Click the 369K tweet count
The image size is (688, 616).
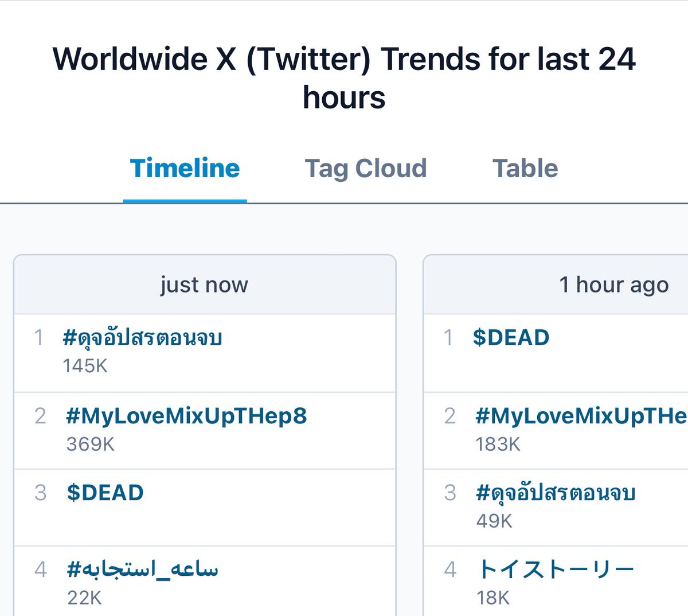click(91, 444)
